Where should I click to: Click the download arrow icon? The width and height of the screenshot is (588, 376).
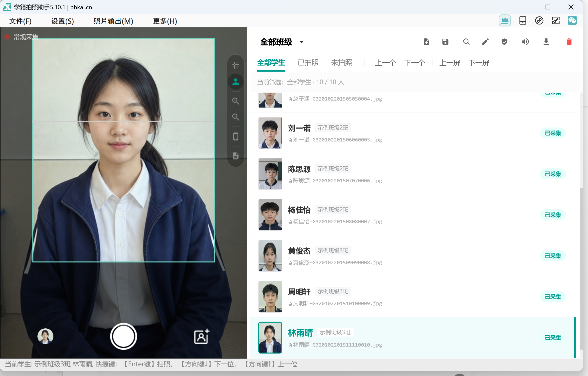546,42
